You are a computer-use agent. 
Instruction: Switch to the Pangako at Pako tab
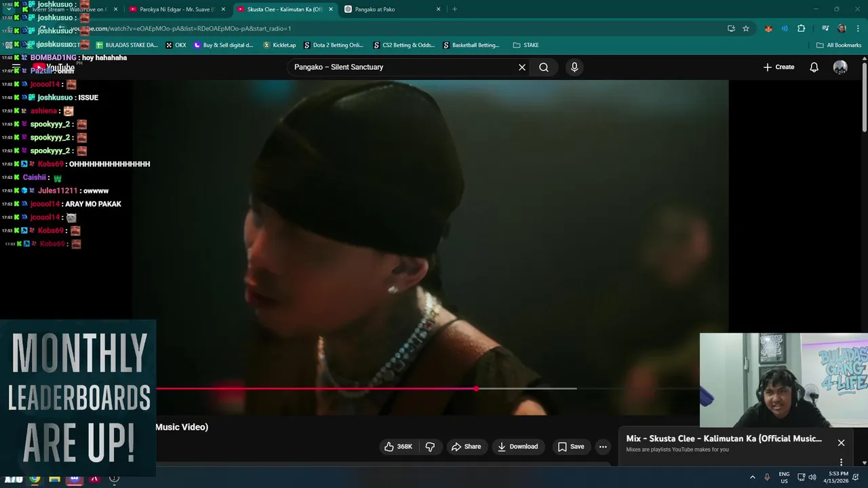pos(392,9)
